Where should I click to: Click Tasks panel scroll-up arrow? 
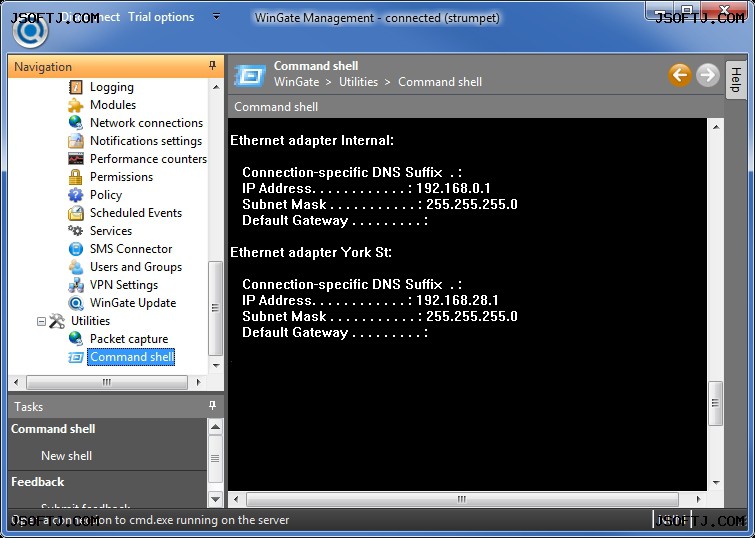tap(215, 427)
